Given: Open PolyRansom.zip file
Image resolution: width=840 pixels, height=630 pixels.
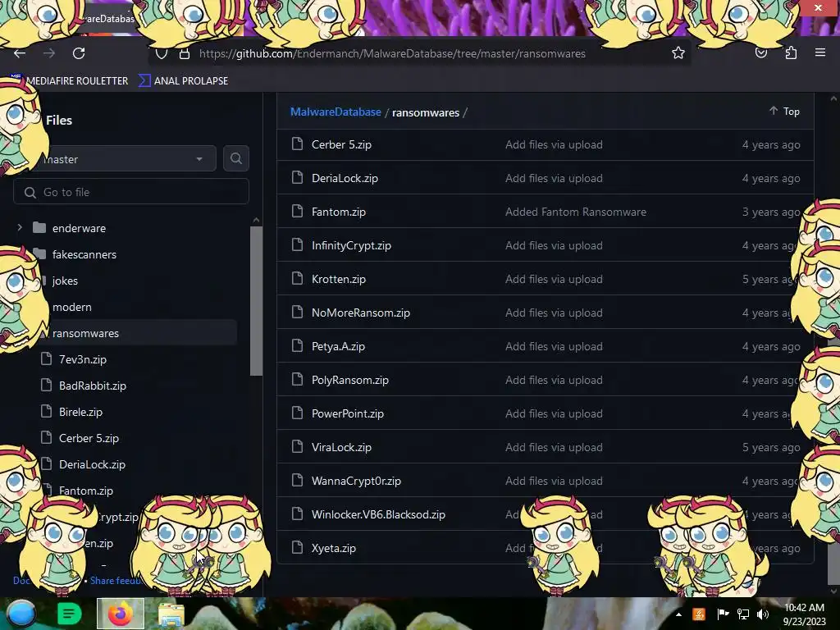Looking at the screenshot, I should coord(349,381).
